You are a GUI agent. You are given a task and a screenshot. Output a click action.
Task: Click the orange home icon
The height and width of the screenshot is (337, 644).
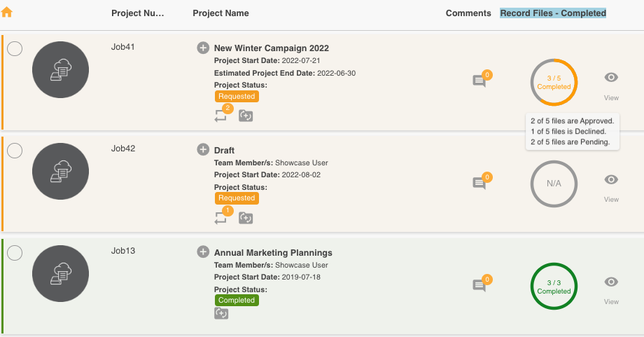click(x=8, y=12)
